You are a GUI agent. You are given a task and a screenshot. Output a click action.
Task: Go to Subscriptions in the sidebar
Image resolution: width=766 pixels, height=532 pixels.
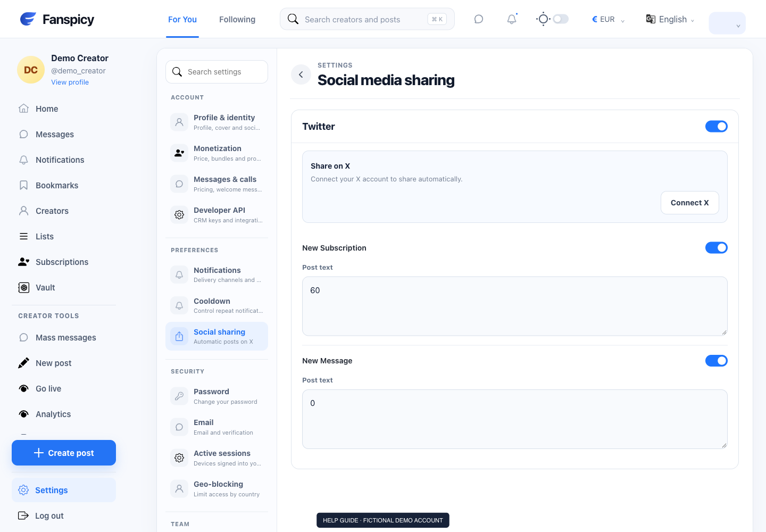coord(64,262)
